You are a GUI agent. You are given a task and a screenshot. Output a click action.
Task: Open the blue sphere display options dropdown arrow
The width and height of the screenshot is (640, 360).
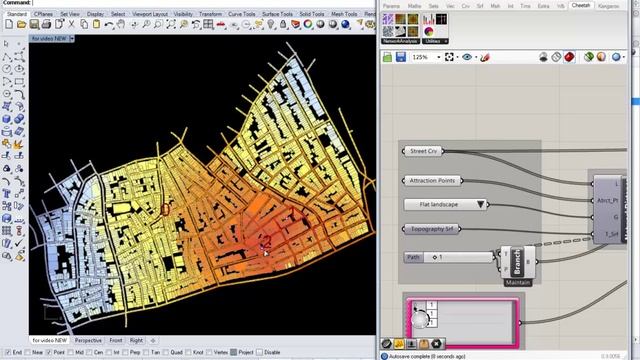[624, 57]
